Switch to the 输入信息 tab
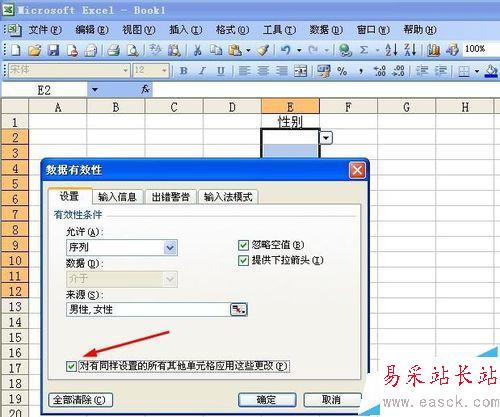 coord(118,197)
